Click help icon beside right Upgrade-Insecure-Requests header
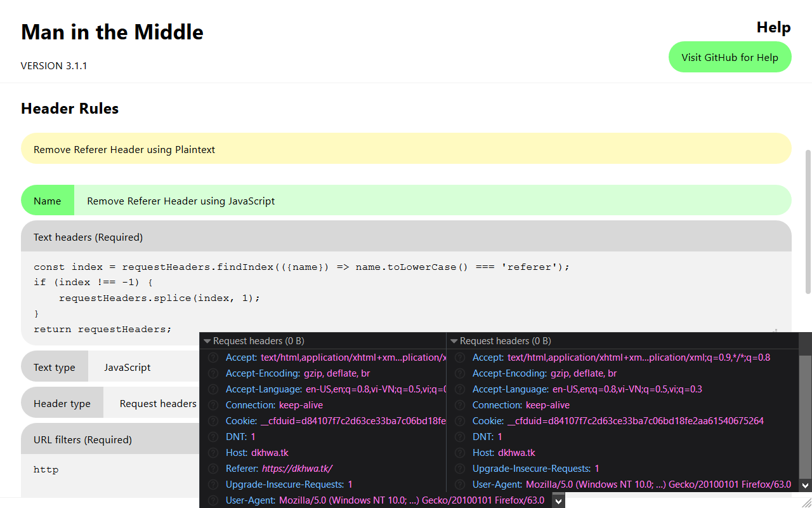Viewport: 812px width, 508px height. [460, 469]
